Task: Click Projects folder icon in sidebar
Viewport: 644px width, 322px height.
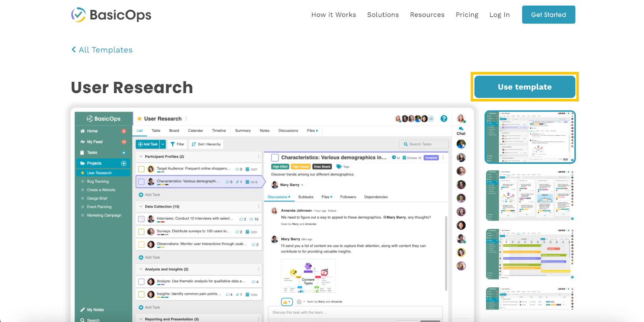Action: [83, 163]
